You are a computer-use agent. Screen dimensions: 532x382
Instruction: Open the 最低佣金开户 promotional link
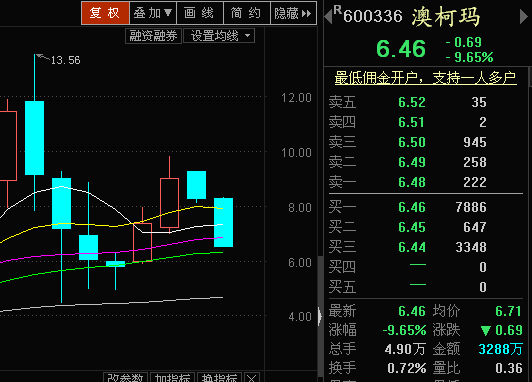pyautogui.click(x=425, y=78)
